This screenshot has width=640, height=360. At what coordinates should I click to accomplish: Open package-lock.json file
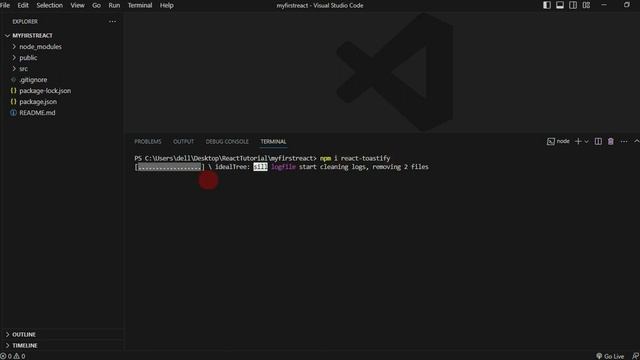tap(45, 91)
